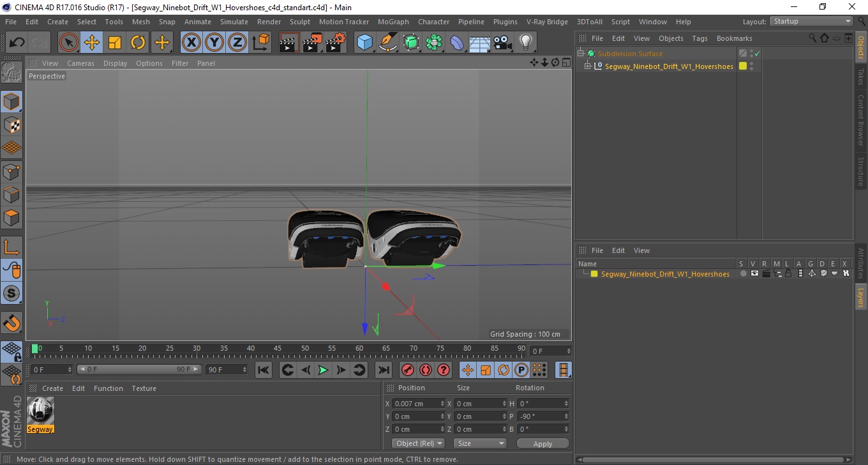Toggle Segway layer visibility eye
The height and width of the screenshot is (465, 868).
coord(754,273)
